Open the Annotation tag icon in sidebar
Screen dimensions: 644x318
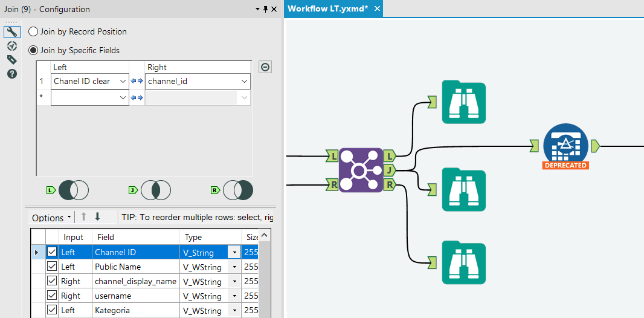click(x=11, y=59)
